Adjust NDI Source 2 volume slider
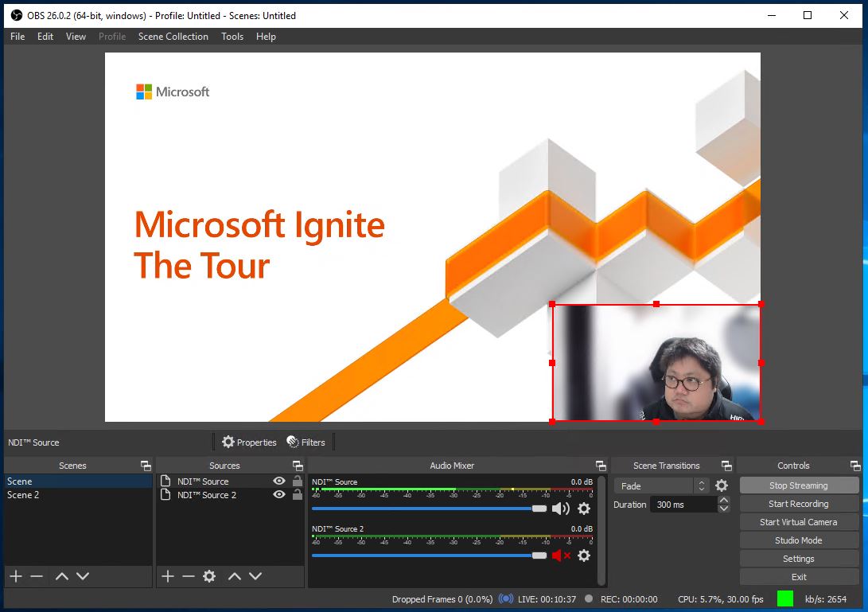The width and height of the screenshot is (868, 612). tap(429, 555)
